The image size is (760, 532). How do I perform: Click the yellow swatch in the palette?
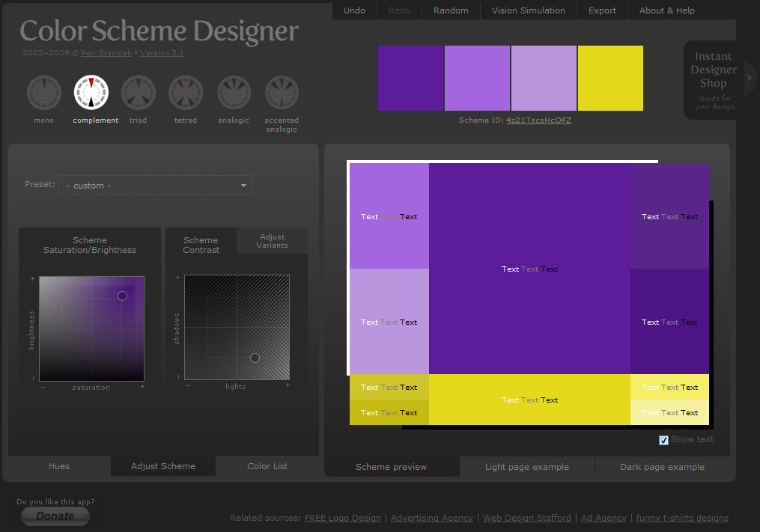(610, 78)
